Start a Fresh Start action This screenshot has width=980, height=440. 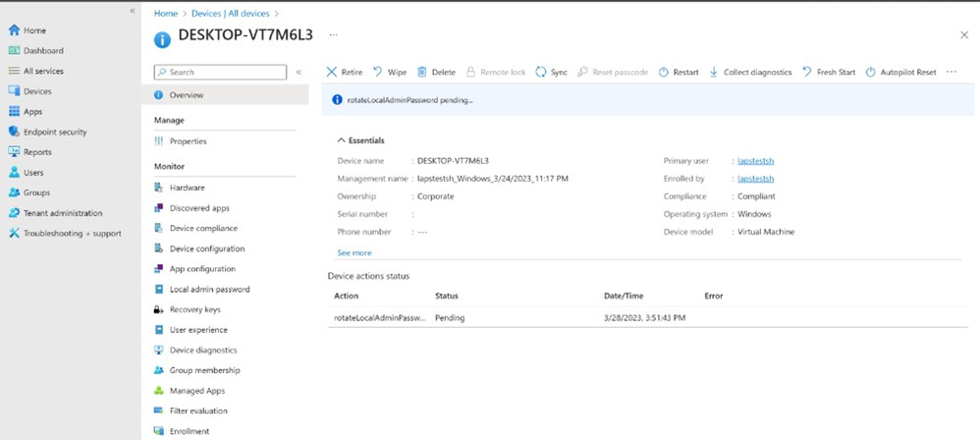coord(829,73)
